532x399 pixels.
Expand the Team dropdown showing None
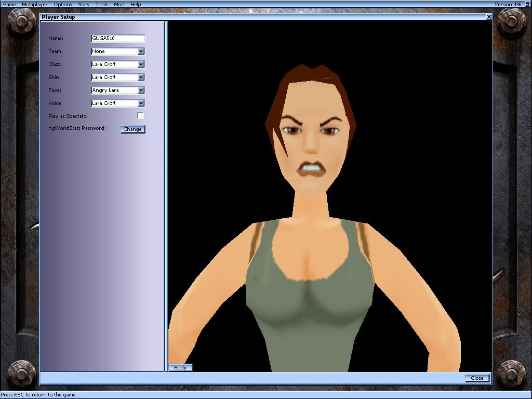point(141,51)
